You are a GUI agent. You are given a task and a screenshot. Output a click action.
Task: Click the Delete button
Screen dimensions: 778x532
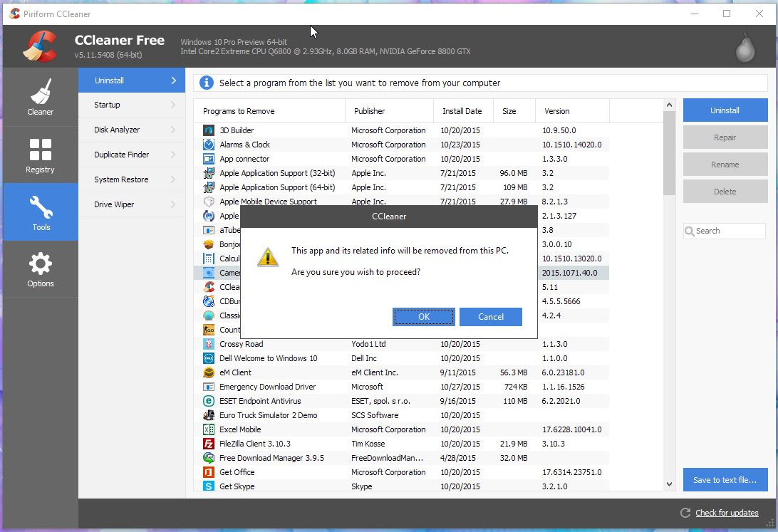point(725,192)
